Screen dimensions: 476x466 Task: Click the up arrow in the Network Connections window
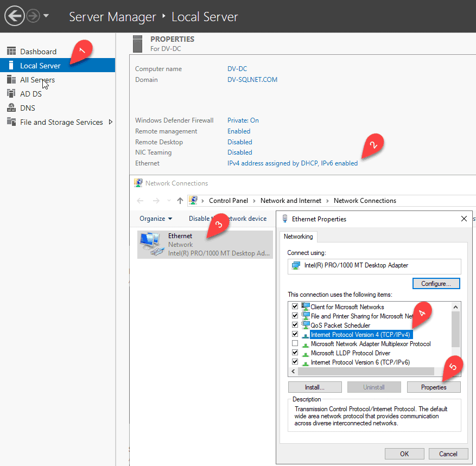(x=181, y=200)
